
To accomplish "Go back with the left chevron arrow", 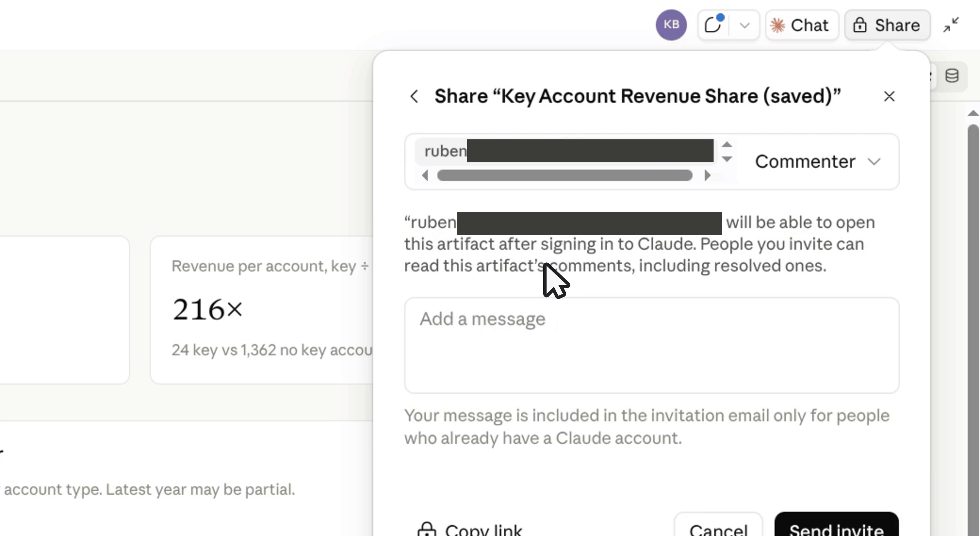I will (x=414, y=96).
